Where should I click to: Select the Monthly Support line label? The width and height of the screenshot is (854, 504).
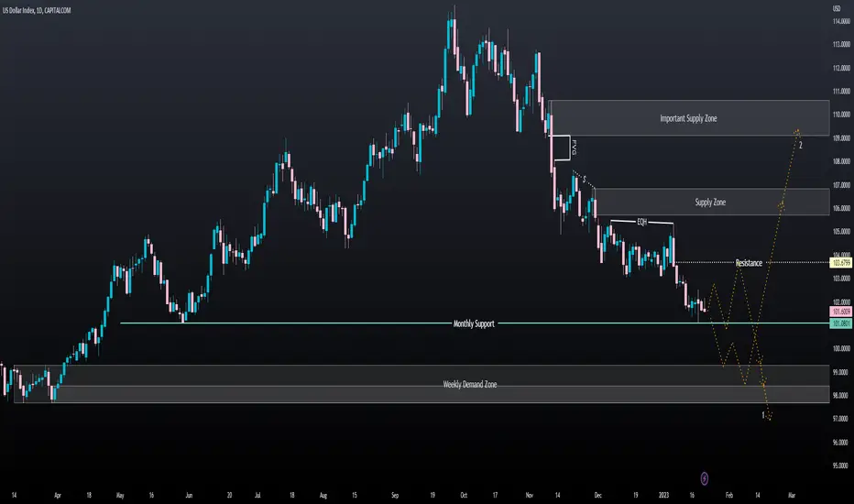474,323
